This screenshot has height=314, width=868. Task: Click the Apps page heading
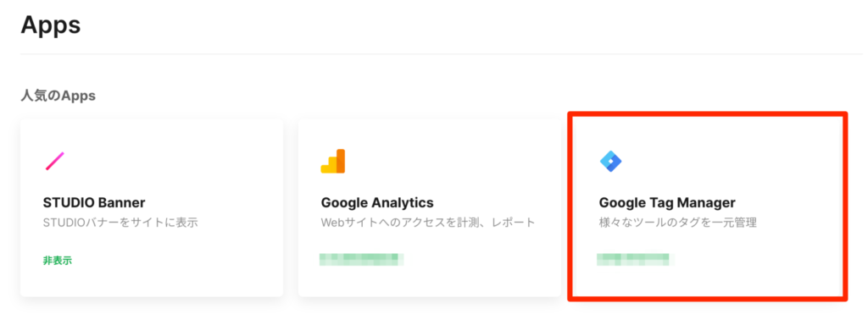tap(51, 26)
